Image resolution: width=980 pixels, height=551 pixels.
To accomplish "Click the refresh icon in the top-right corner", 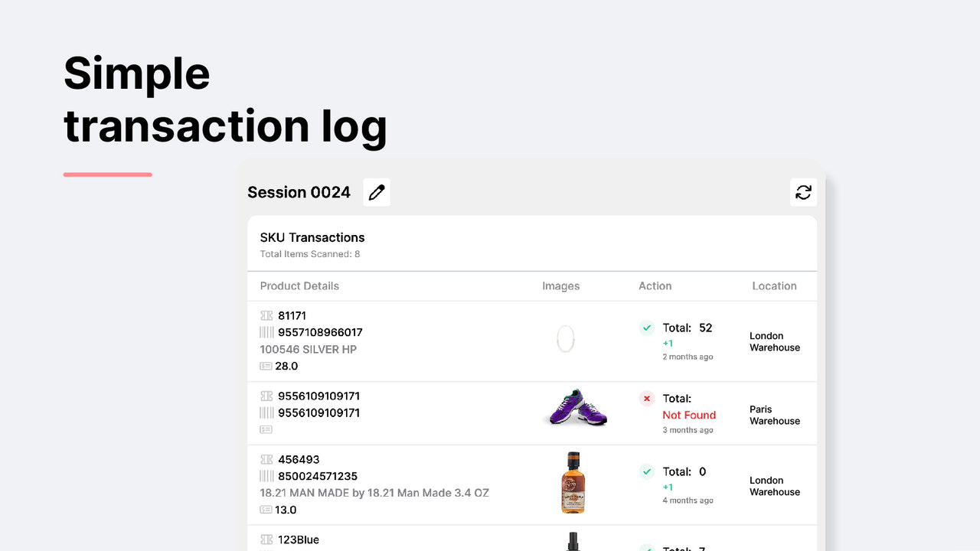I will (x=803, y=192).
